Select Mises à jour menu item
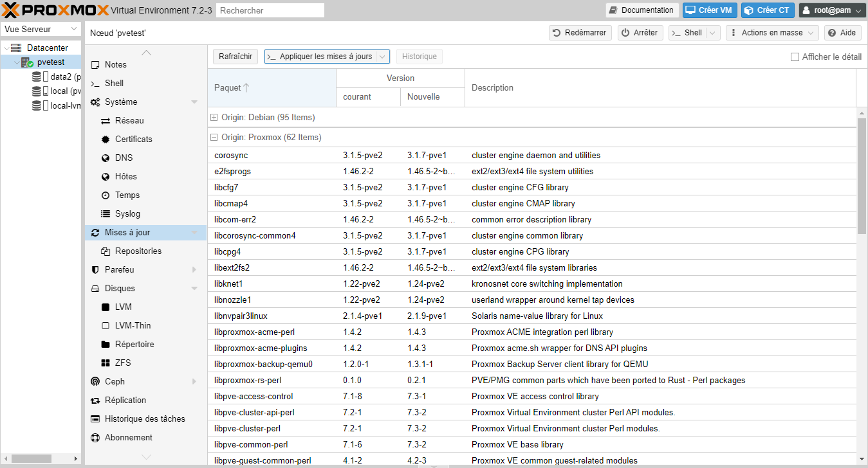The width and height of the screenshot is (868, 468). (x=145, y=232)
